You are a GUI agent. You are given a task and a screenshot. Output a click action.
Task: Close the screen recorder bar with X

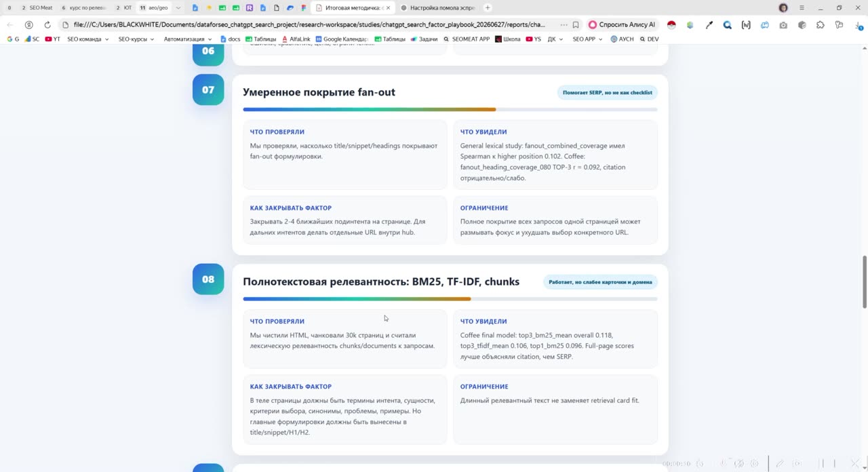(x=856, y=463)
